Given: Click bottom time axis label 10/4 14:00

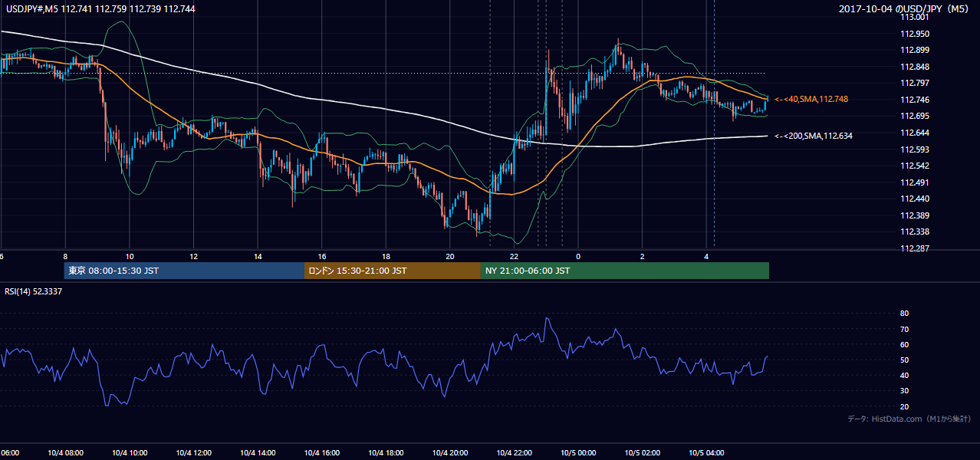Looking at the screenshot, I should click(x=258, y=453).
